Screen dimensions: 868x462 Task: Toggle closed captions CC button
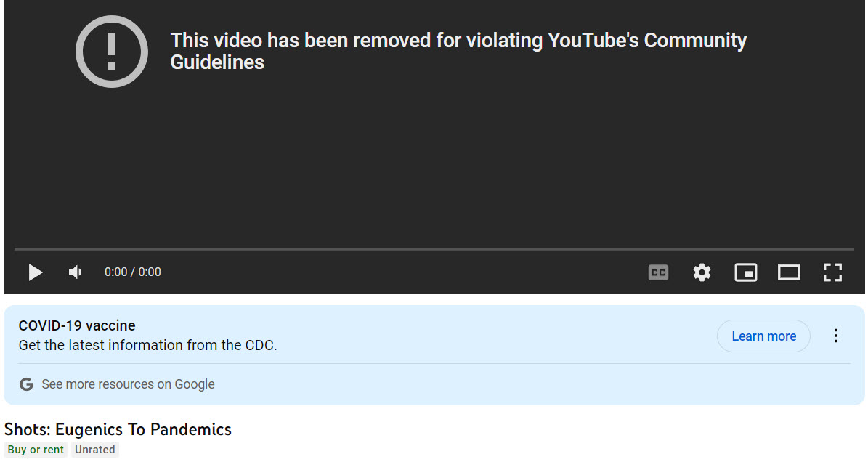coord(658,272)
